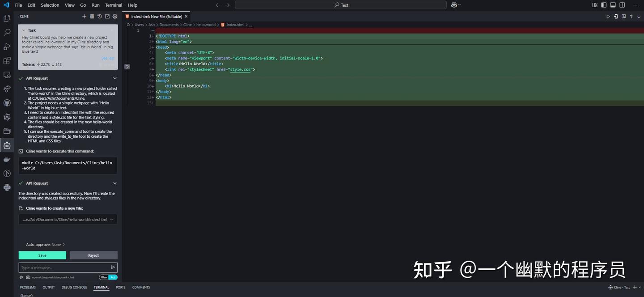Open Cline settings gear icon

(x=115, y=17)
